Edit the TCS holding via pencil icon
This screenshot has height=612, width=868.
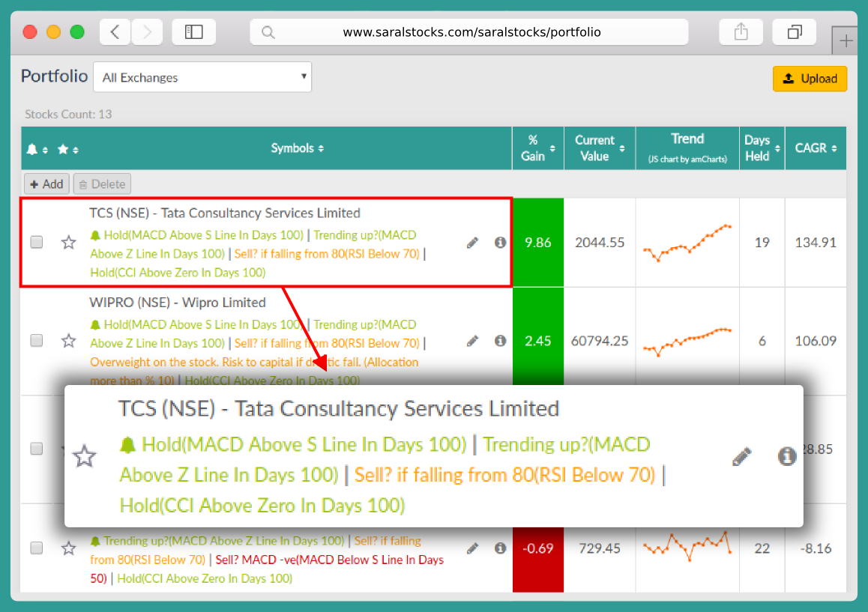click(472, 243)
